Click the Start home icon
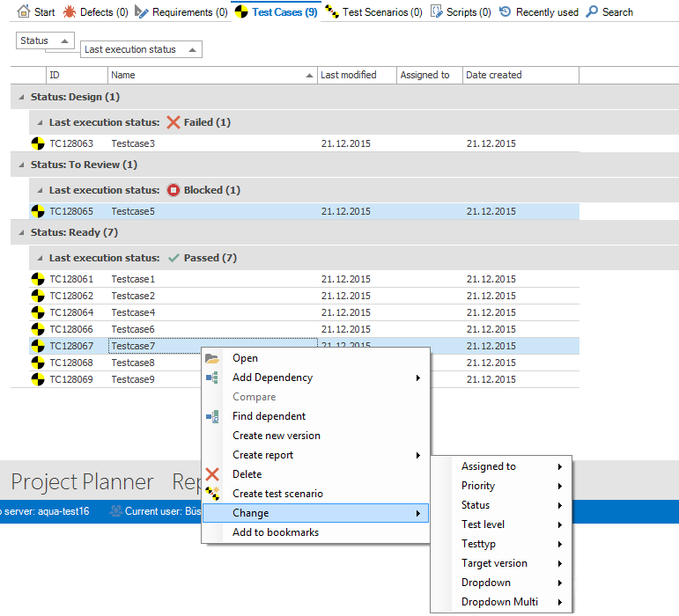The image size is (679, 616). (x=24, y=11)
